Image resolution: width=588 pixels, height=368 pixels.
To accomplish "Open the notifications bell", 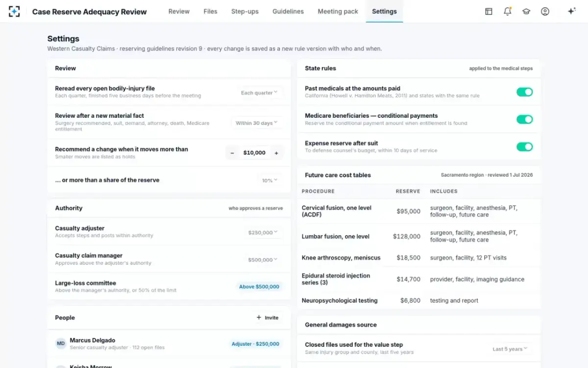I will pyautogui.click(x=507, y=11).
